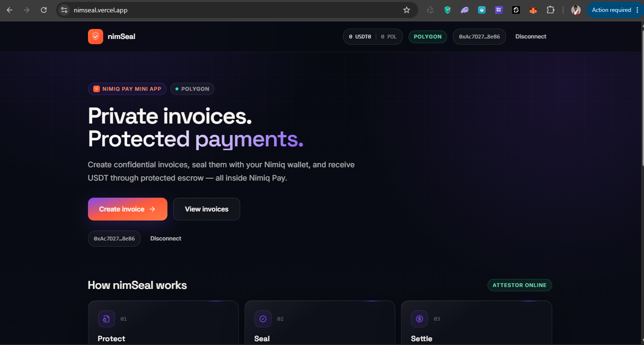Click the nimSeal shield logo icon
Viewport: 644px width, 345px height.
(x=96, y=37)
